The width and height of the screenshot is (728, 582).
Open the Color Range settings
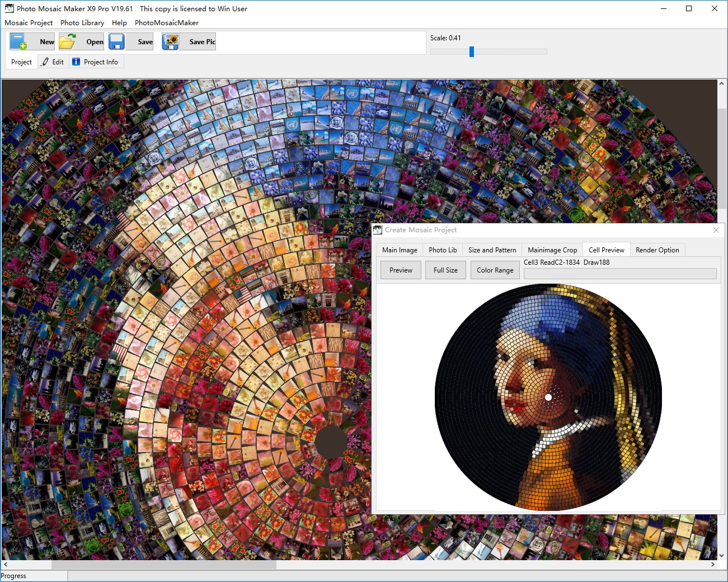(495, 270)
